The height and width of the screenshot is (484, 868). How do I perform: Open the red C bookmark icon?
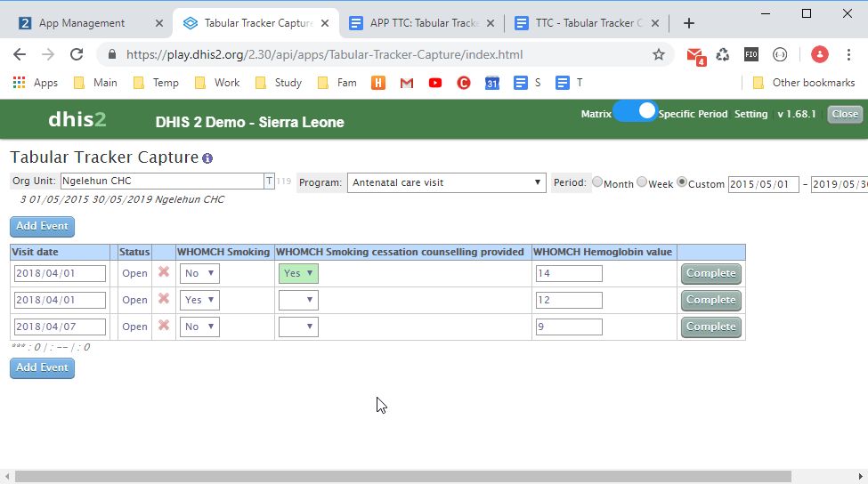pos(463,83)
